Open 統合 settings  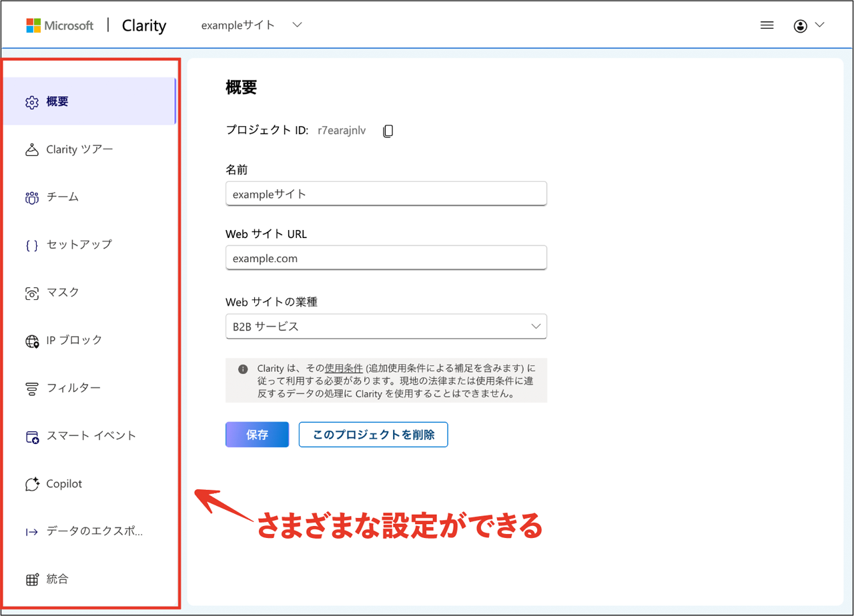89,579
